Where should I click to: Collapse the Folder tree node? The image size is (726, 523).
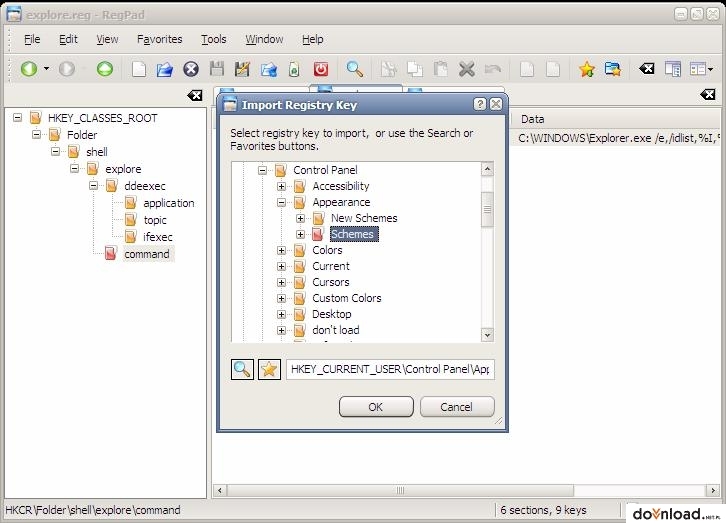36,135
